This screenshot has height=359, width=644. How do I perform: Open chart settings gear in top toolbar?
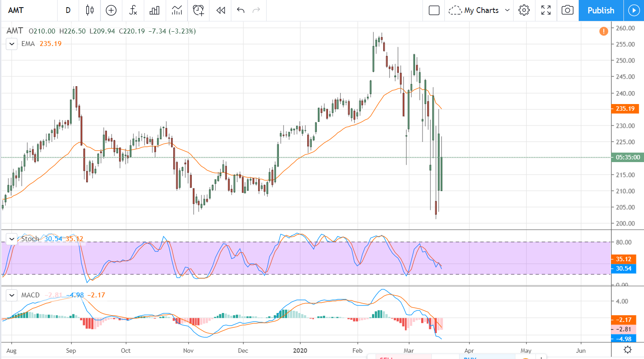click(524, 10)
